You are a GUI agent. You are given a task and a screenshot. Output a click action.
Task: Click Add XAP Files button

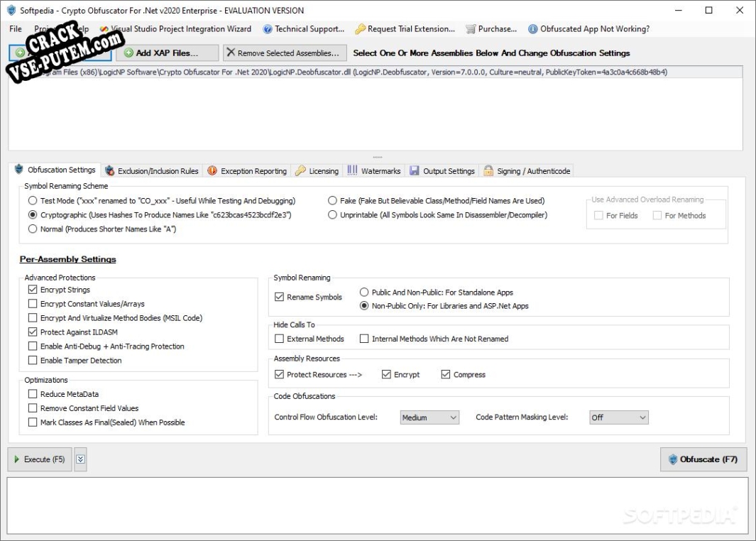click(168, 53)
